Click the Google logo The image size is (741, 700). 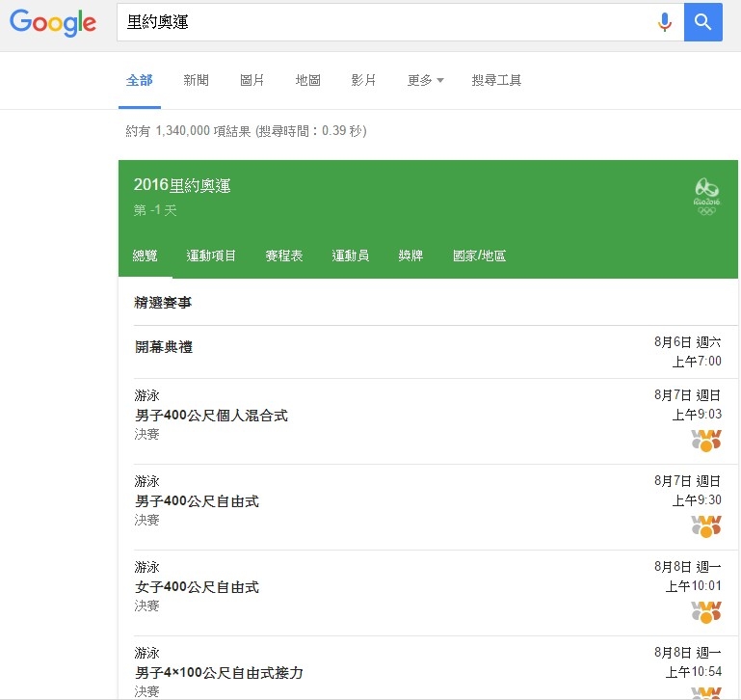click(x=53, y=23)
